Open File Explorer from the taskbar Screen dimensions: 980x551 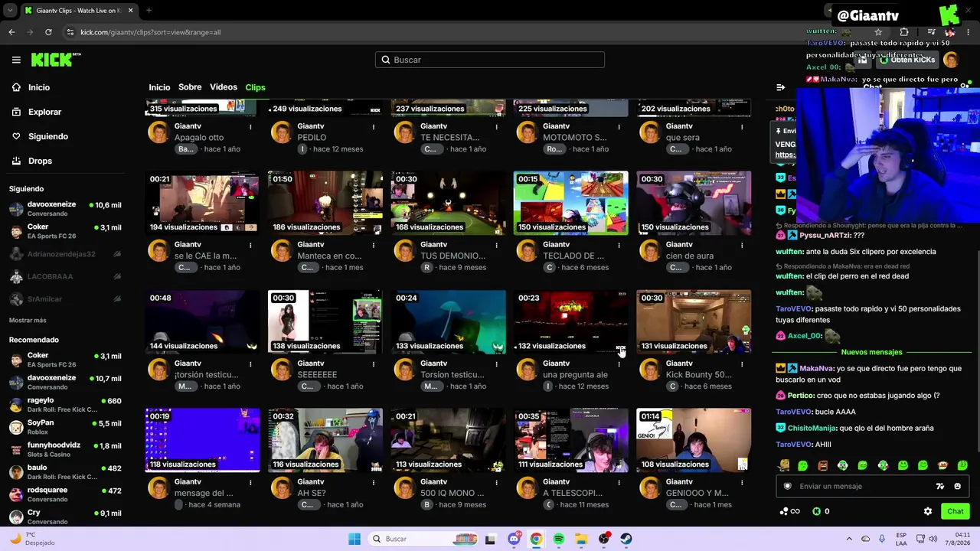[x=581, y=539]
